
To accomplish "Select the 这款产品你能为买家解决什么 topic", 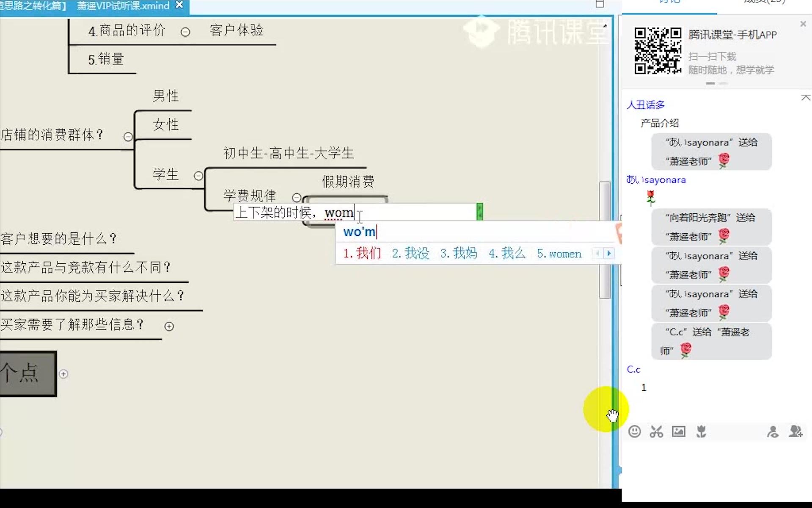I will (93, 295).
